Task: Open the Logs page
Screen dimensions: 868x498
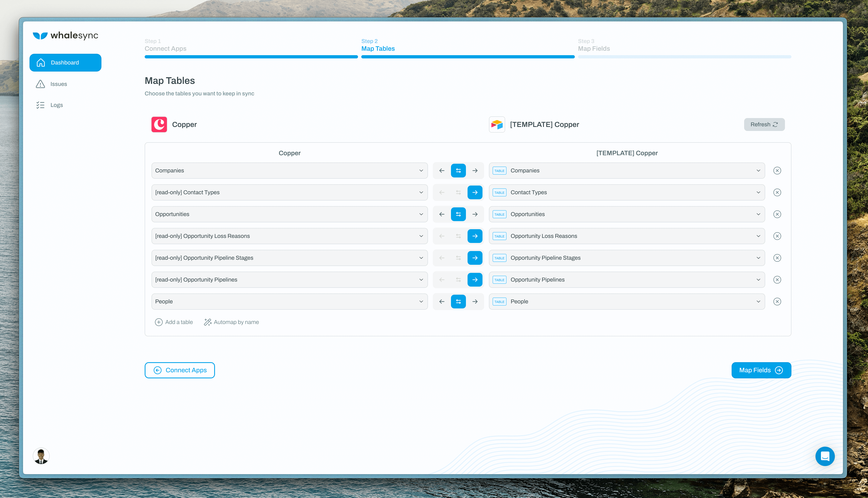Action: 50,105
